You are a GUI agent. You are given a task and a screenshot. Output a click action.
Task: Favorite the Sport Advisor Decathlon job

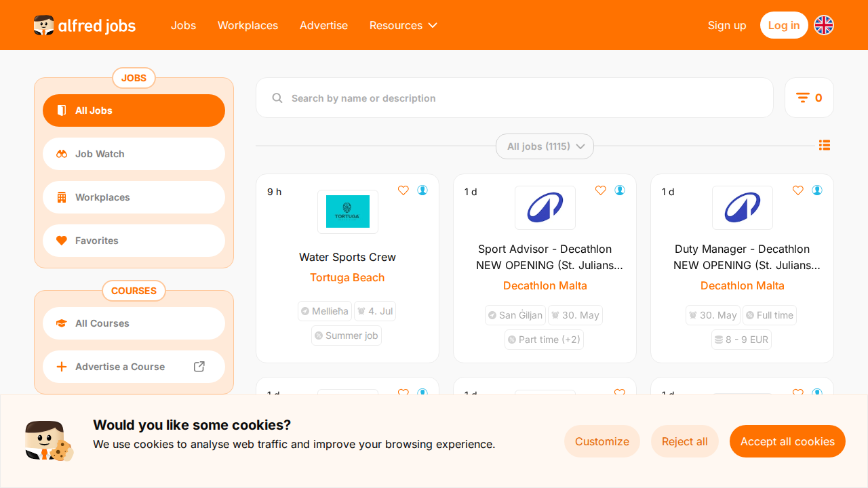click(601, 190)
